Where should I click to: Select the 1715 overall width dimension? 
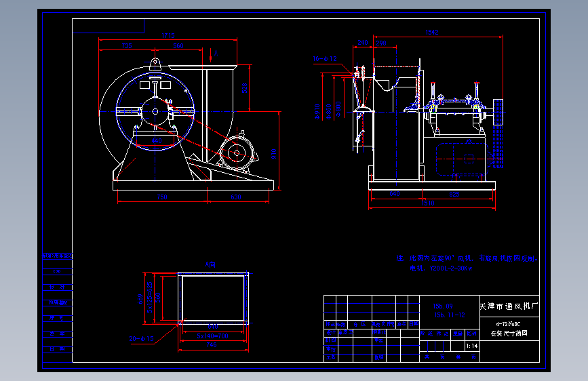tap(168, 36)
